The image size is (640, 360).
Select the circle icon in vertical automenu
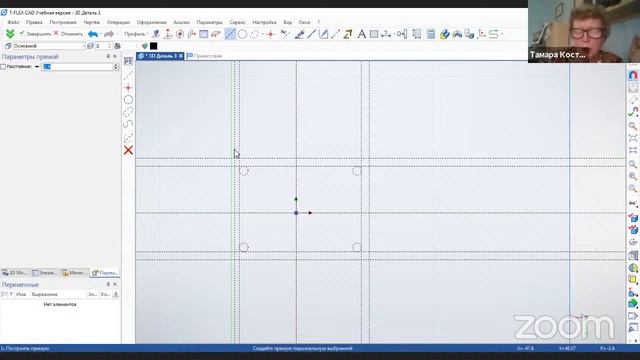(x=128, y=100)
